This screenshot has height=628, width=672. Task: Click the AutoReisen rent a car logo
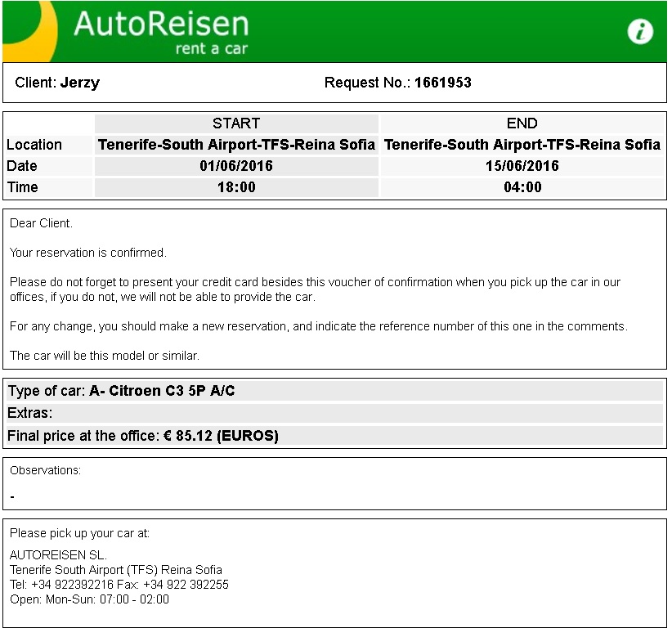[161, 32]
